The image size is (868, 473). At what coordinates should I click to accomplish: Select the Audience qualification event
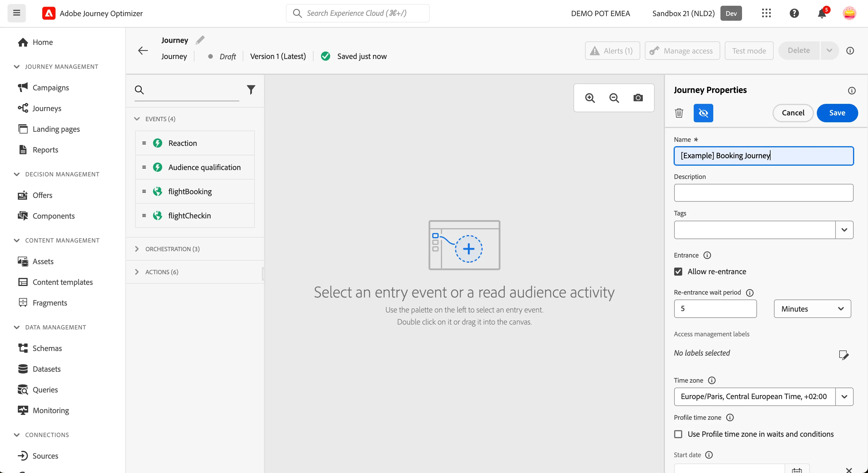click(195, 167)
